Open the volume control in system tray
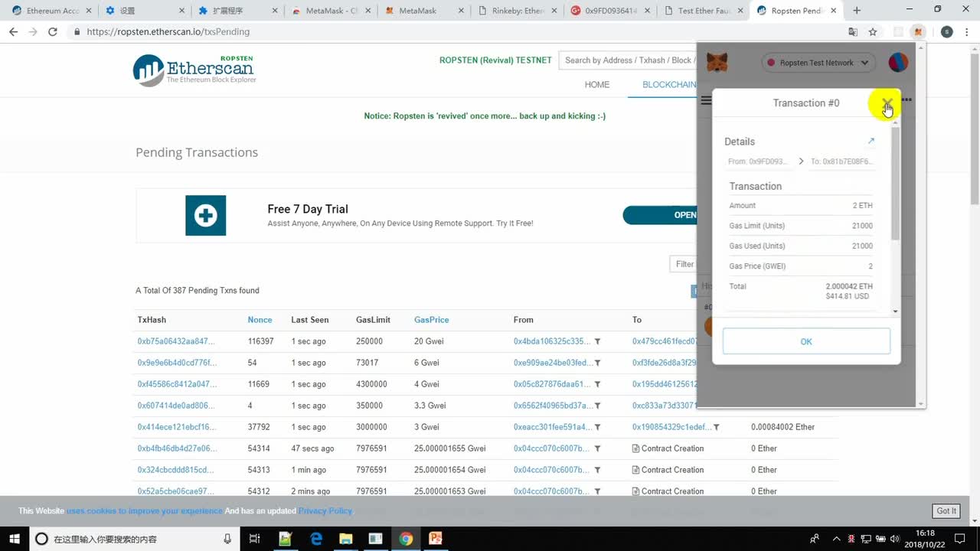The width and height of the screenshot is (980, 551). click(x=893, y=539)
